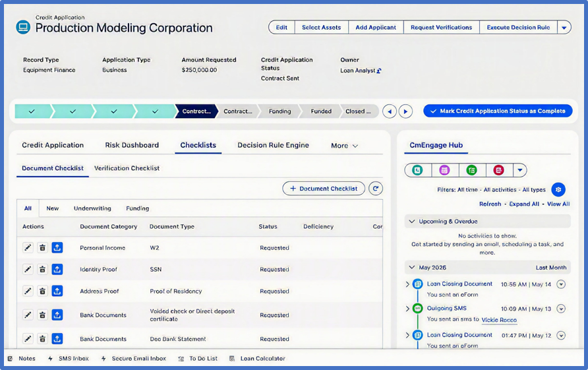Expand the 10:56 AM Loan Closing Document activity
The height and width of the screenshot is (370, 588).
pos(407,284)
